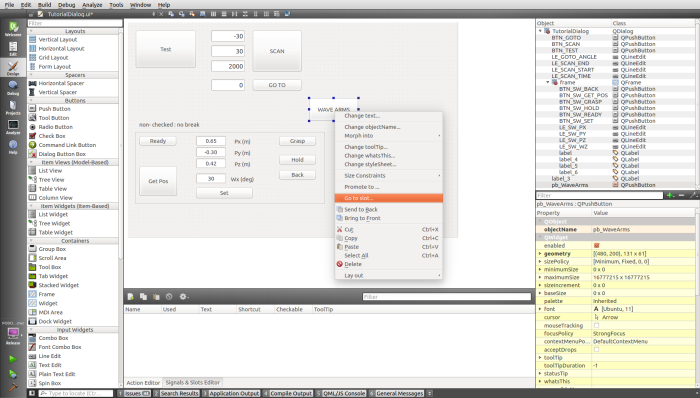Select 'Delete' in the context menu

[x=388, y=264]
